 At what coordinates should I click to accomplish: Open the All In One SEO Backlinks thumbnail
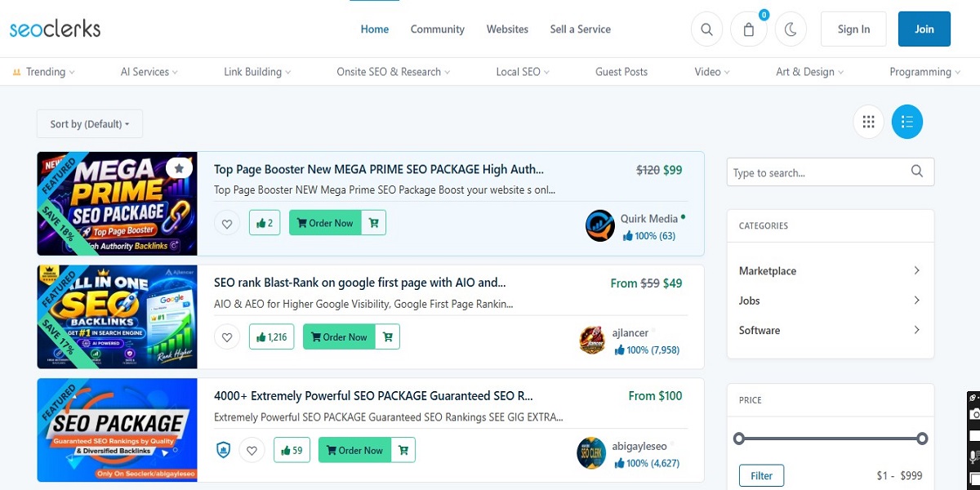117,317
